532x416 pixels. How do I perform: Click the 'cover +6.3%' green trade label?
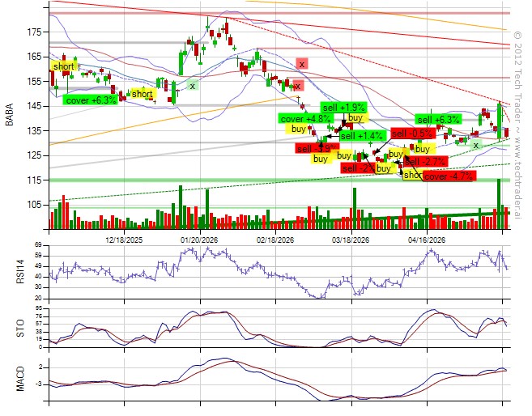(90, 100)
